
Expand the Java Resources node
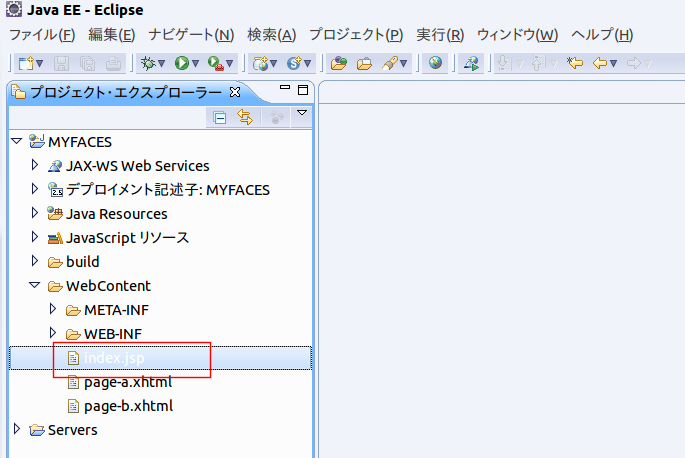coord(35,213)
